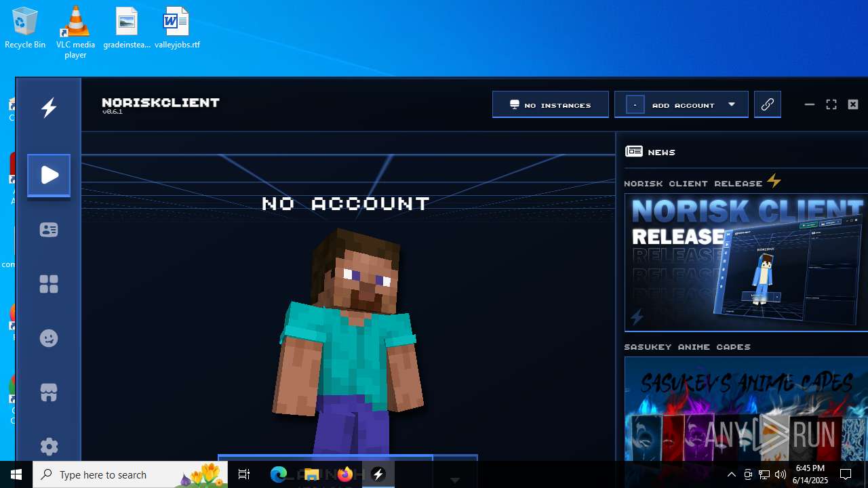
Task: Select valleyjobs.rtf on desktop
Action: 177,28
